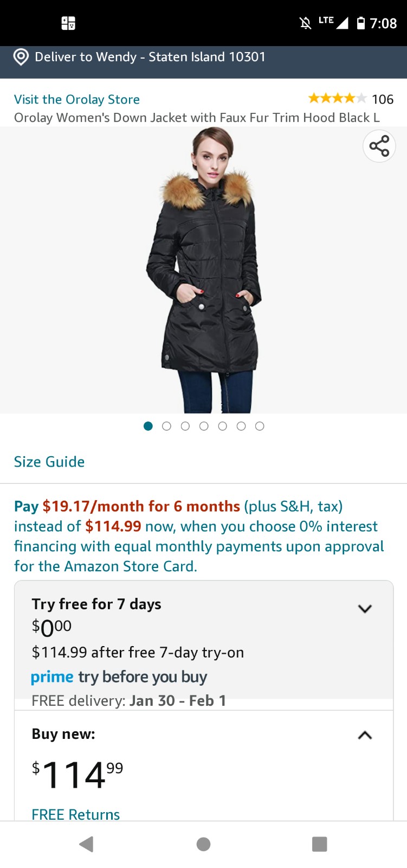The width and height of the screenshot is (407, 868).
Task: Select the last image carousel dot
Action: click(x=260, y=426)
